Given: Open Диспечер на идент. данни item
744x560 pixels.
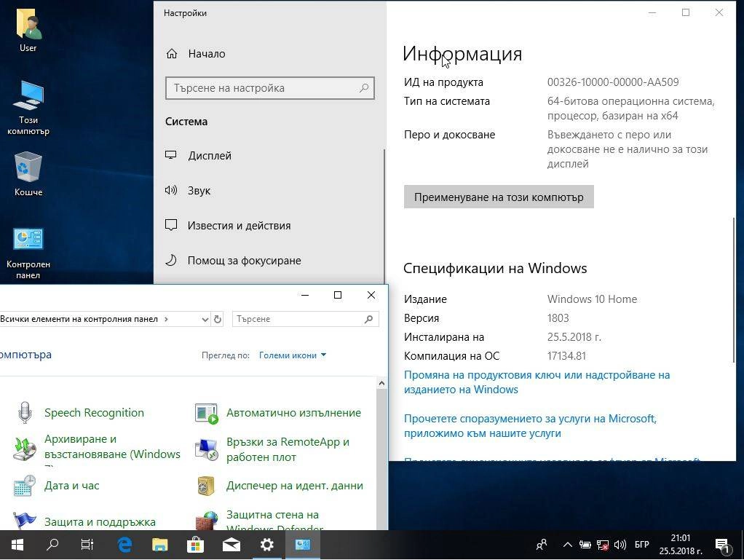Looking at the screenshot, I should point(295,486).
